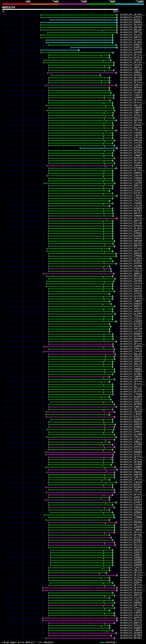Select the UniRef100_C1B4C2 label
Image resolution: width=146 pixels, height=644 pixels.
pos(131,191)
